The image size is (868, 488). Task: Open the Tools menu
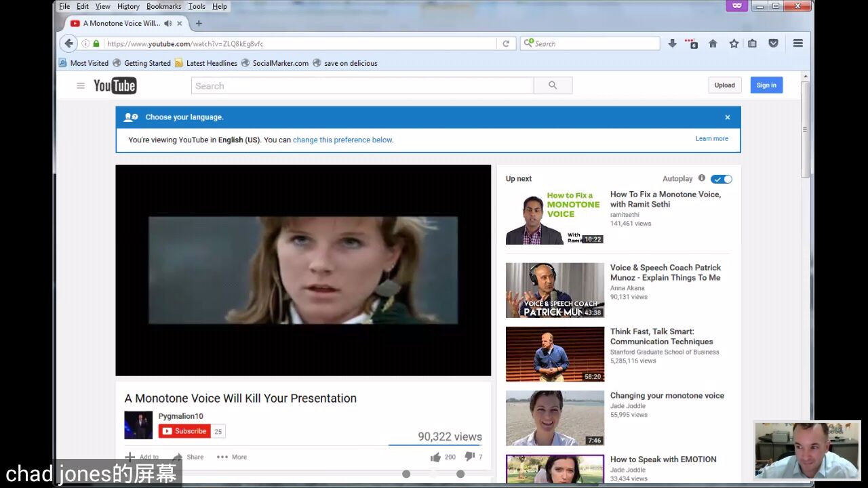(197, 6)
